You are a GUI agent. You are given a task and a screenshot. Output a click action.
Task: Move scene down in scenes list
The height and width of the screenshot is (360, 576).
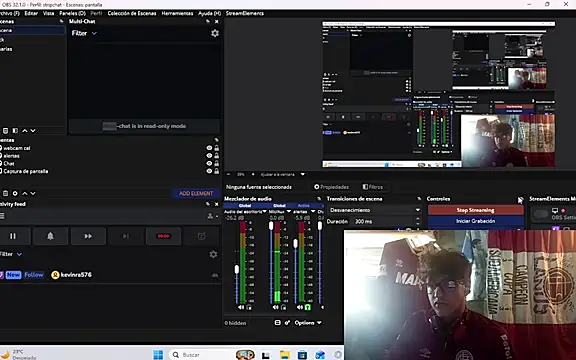click(x=33, y=130)
